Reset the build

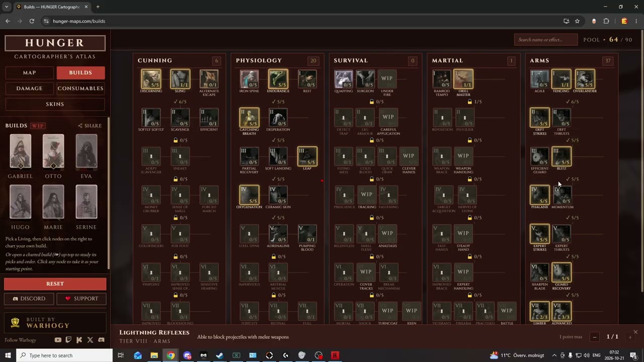pyautogui.click(x=55, y=284)
